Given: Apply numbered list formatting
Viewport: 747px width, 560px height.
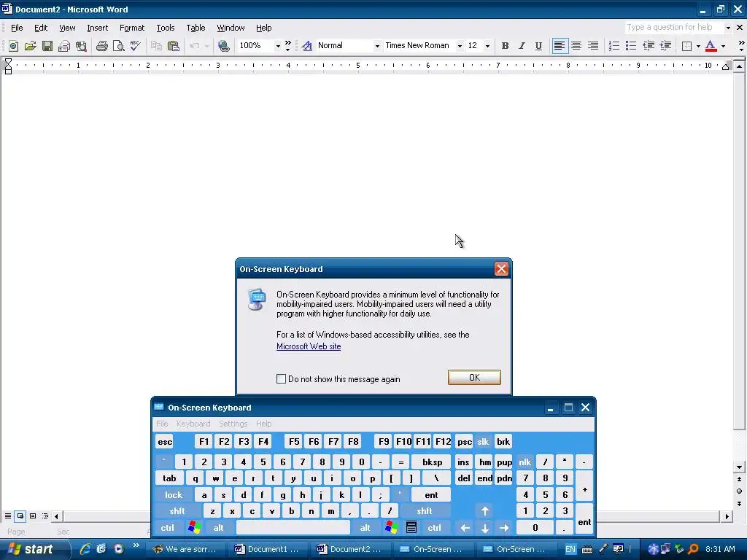Looking at the screenshot, I should [614, 46].
